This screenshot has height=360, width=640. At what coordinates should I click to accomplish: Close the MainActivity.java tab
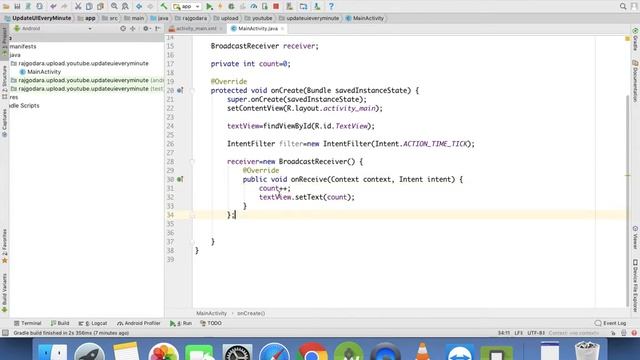[282, 29]
